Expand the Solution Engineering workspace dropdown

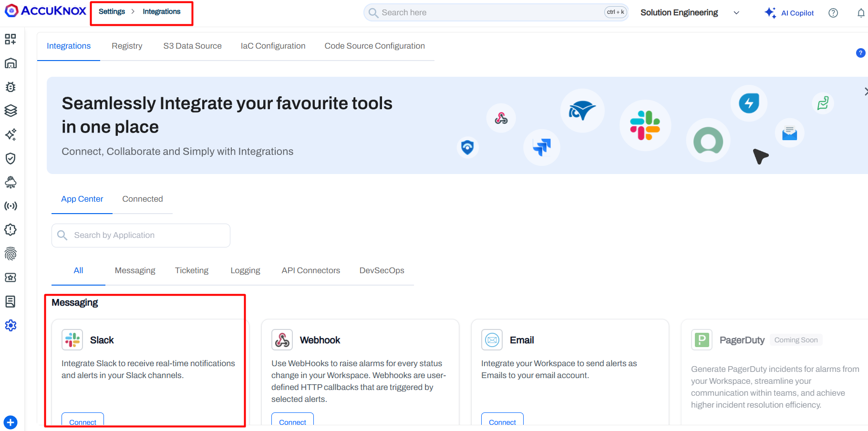736,12
